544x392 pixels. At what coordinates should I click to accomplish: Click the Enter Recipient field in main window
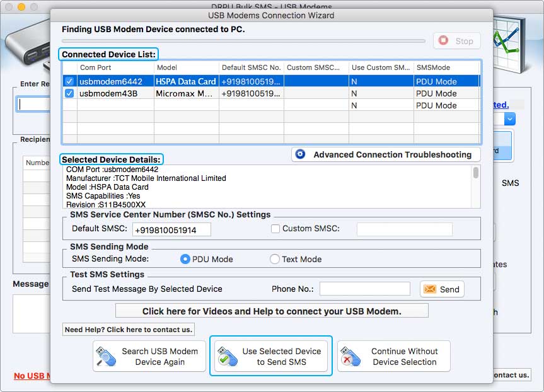[33, 104]
